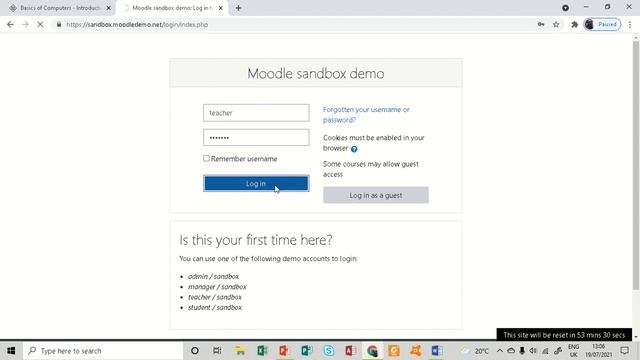Close the Basics of Computers tab

tap(109, 8)
